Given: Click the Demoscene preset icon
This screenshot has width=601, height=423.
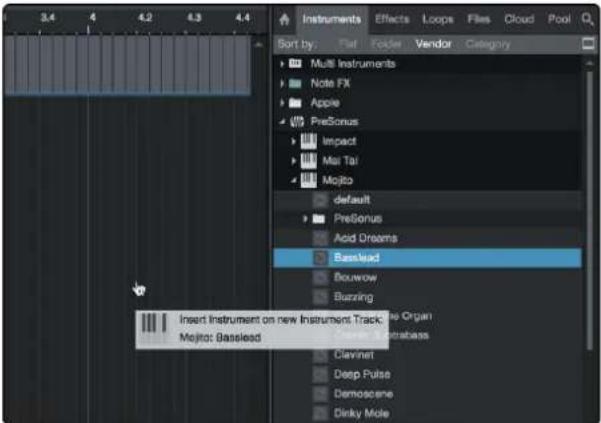Looking at the screenshot, I should point(320,393).
